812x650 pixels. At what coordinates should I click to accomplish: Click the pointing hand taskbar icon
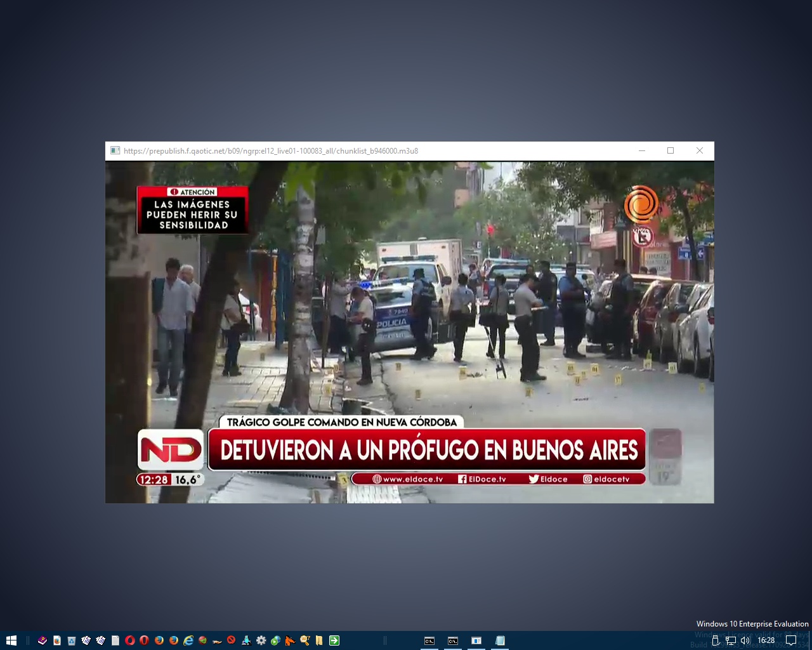217,642
